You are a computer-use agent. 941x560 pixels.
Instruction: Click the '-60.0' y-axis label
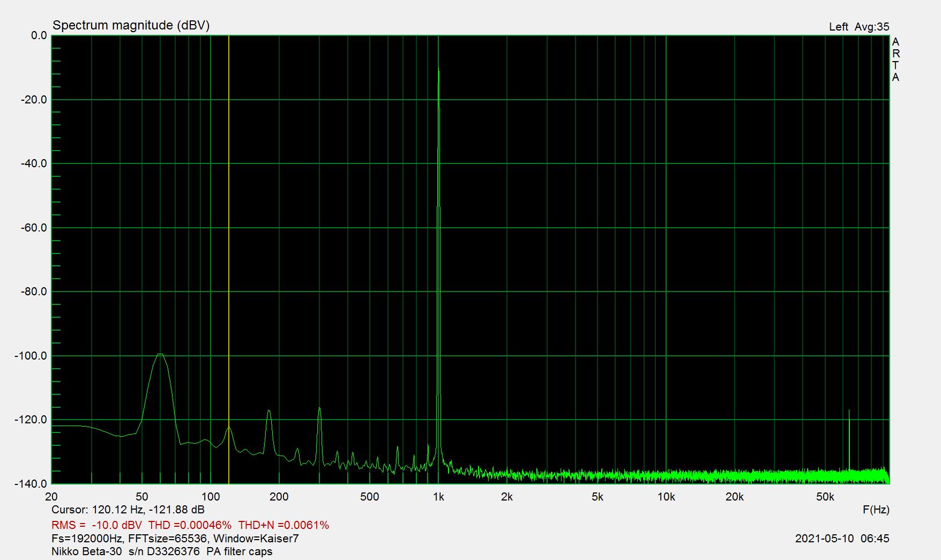click(x=34, y=228)
